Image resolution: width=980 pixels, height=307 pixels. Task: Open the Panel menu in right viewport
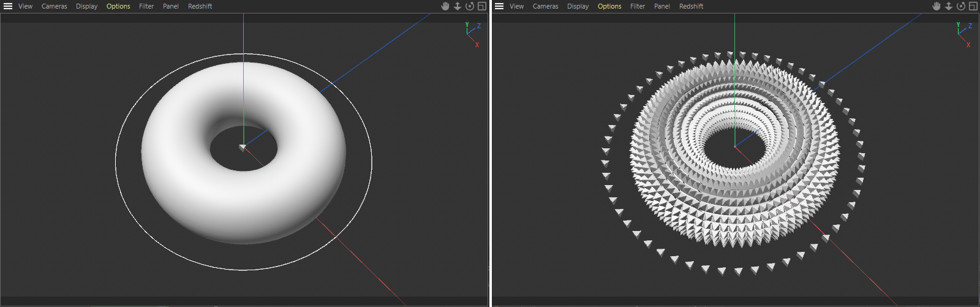click(x=662, y=6)
